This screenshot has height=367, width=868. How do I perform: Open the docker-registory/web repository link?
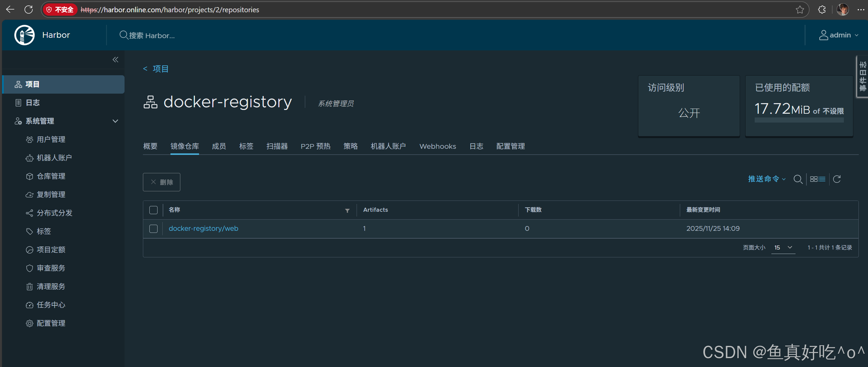pyautogui.click(x=203, y=228)
